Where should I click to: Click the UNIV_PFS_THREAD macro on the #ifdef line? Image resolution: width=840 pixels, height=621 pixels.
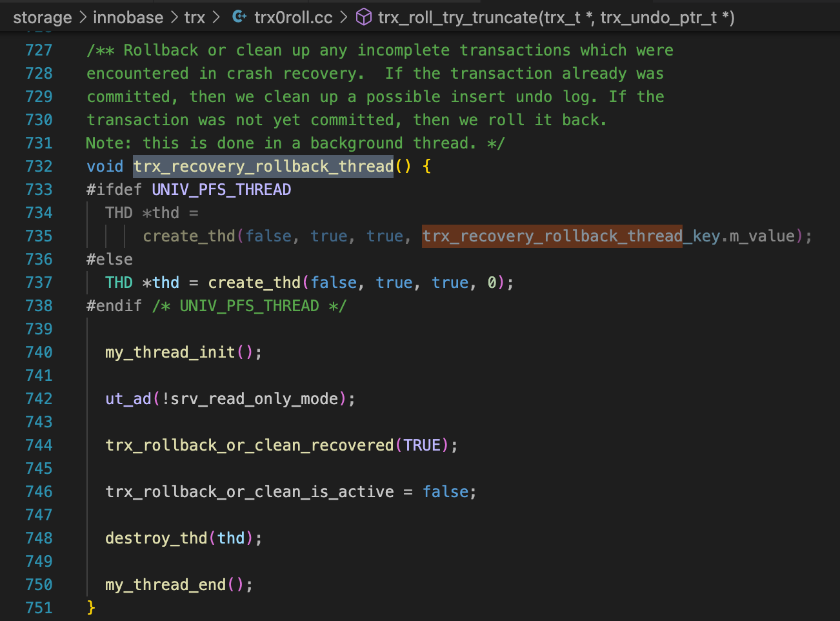pyautogui.click(x=221, y=190)
